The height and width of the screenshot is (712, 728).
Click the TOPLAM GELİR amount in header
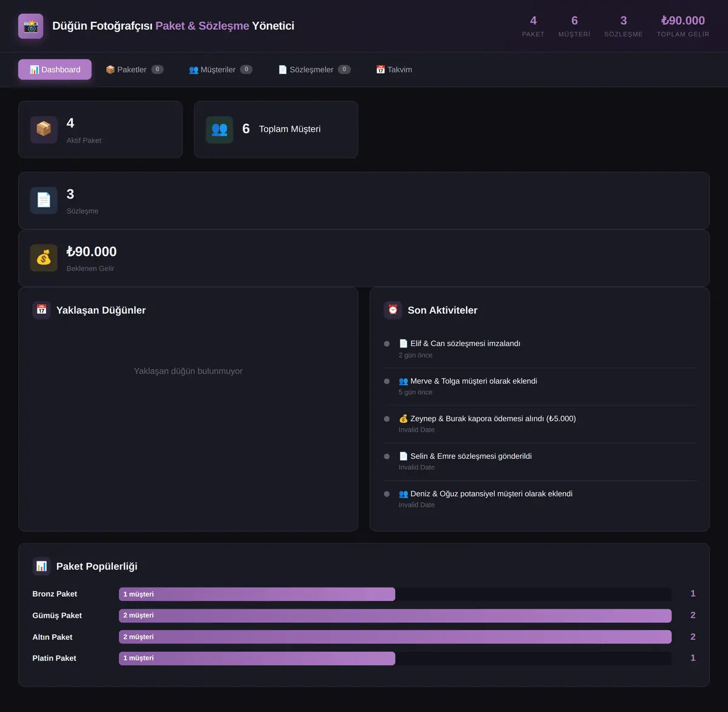pyautogui.click(x=683, y=21)
